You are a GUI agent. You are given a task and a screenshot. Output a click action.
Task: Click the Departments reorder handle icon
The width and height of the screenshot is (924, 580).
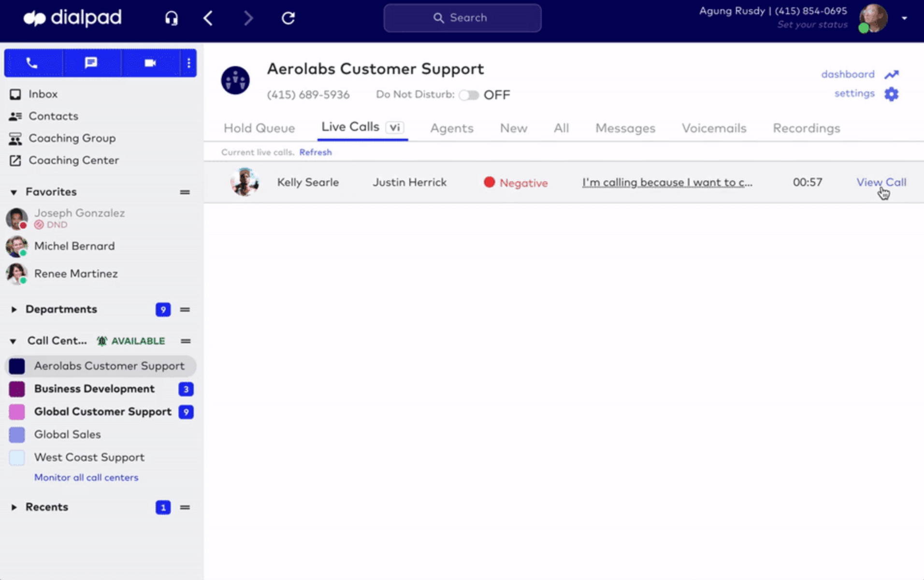click(185, 309)
